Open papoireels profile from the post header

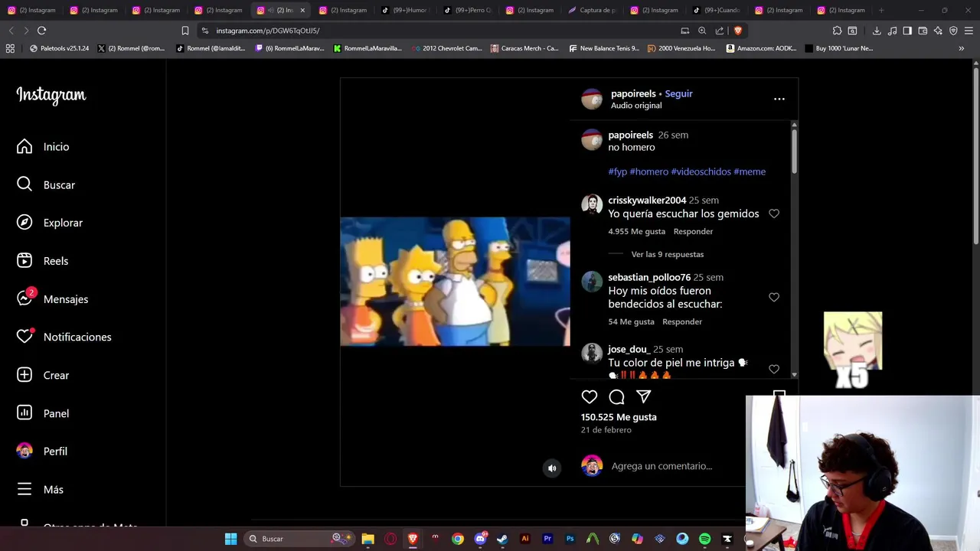coord(633,93)
